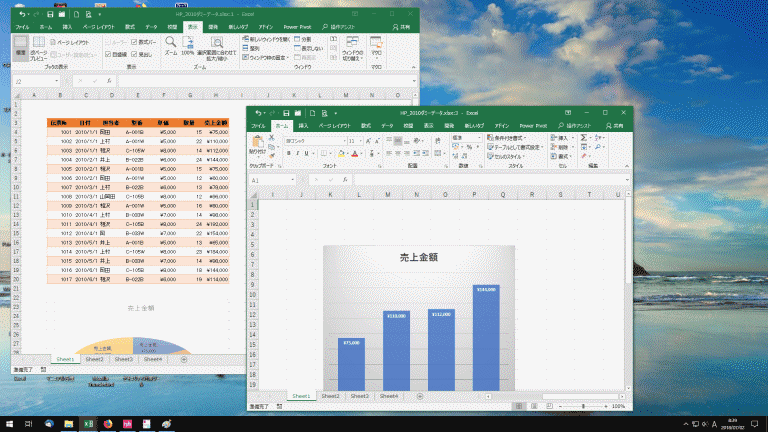The image size is (768, 432).
Task: Open File Explorer from taskbar
Action: tap(69, 424)
